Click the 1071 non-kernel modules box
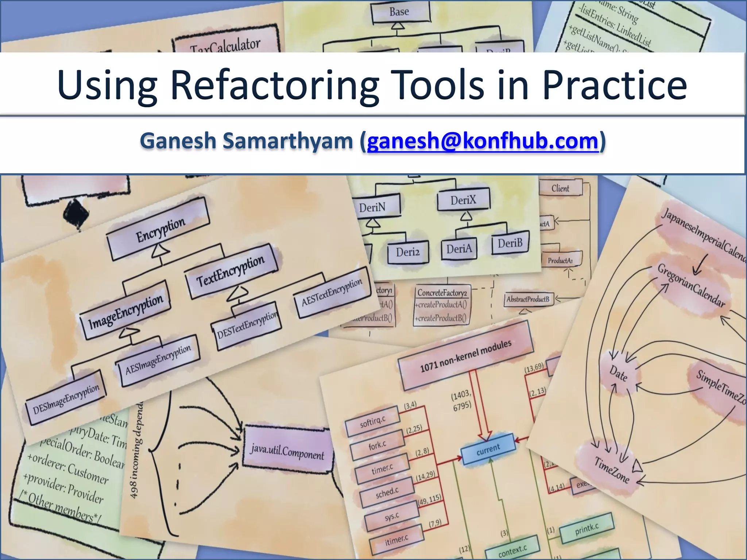 [465, 357]
